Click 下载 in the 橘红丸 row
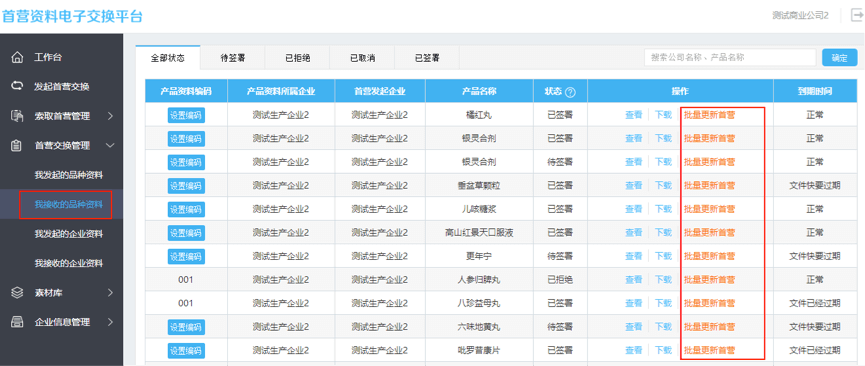Screen dimensions: 865x366 663,115
